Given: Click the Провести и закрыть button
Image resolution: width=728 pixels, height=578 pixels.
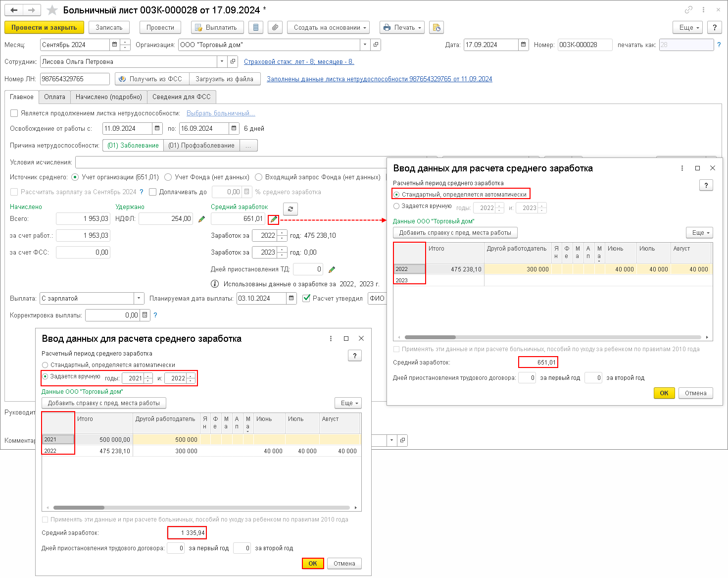Looking at the screenshot, I should point(44,28).
